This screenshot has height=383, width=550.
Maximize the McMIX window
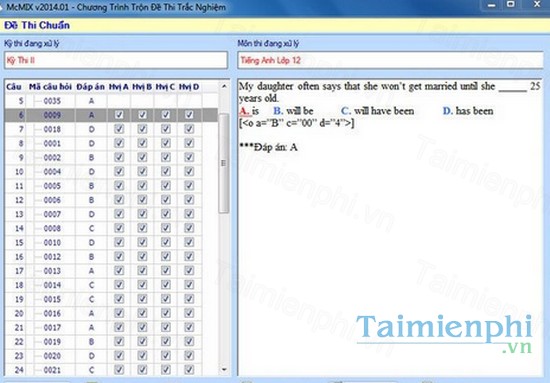pyautogui.click(x=511, y=4)
